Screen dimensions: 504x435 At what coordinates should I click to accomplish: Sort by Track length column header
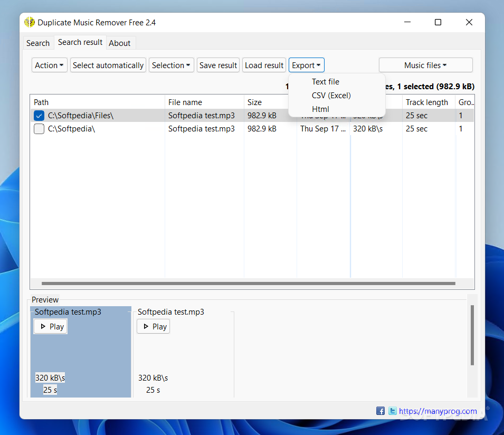(429, 102)
